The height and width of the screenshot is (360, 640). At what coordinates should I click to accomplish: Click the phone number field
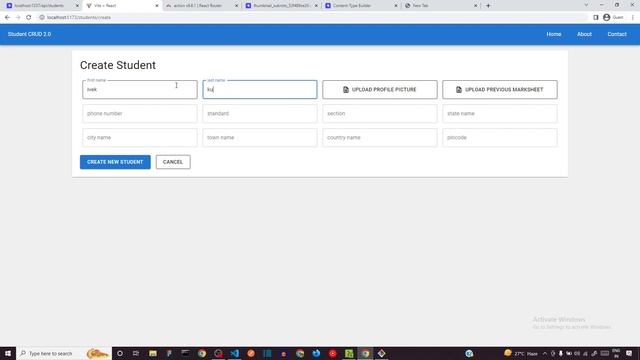pyautogui.click(x=140, y=113)
